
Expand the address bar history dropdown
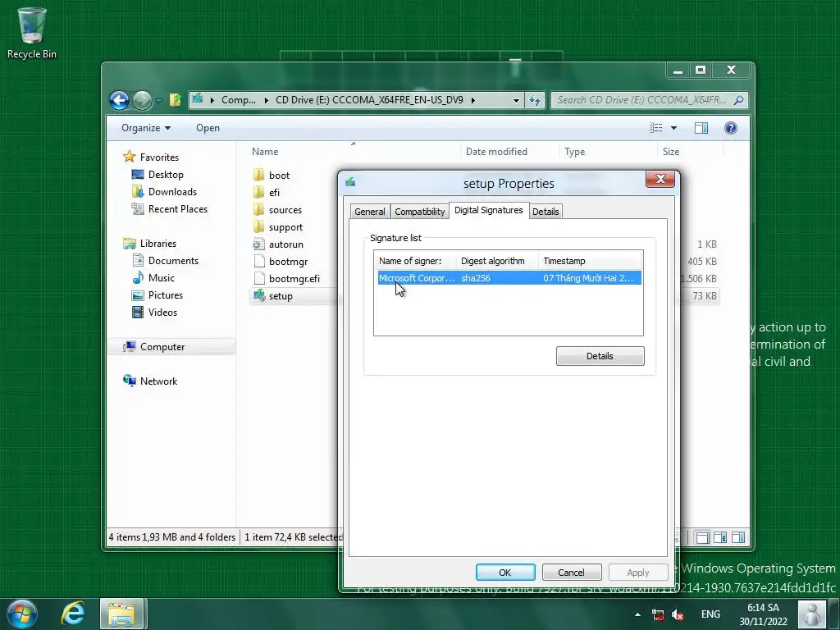(x=516, y=100)
